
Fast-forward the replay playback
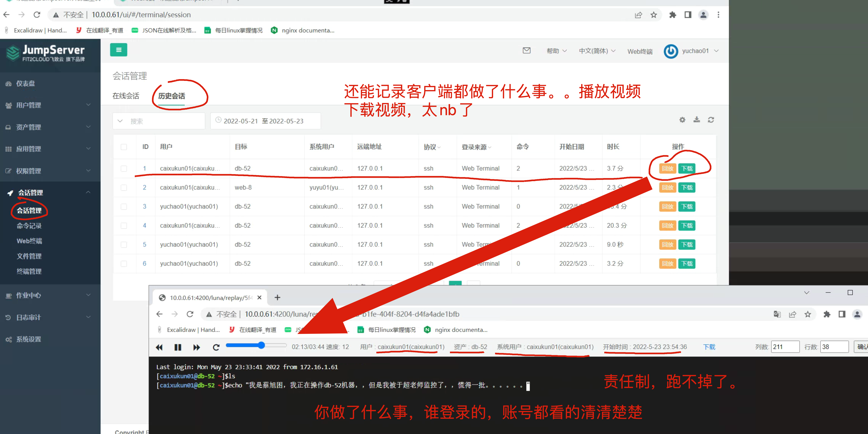tap(196, 347)
